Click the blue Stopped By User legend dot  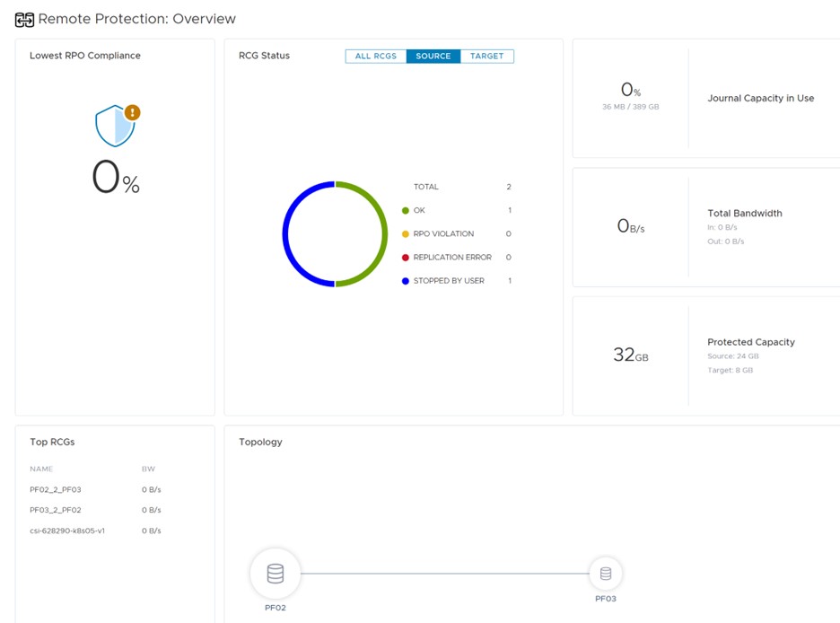click(x=406, y=281)
